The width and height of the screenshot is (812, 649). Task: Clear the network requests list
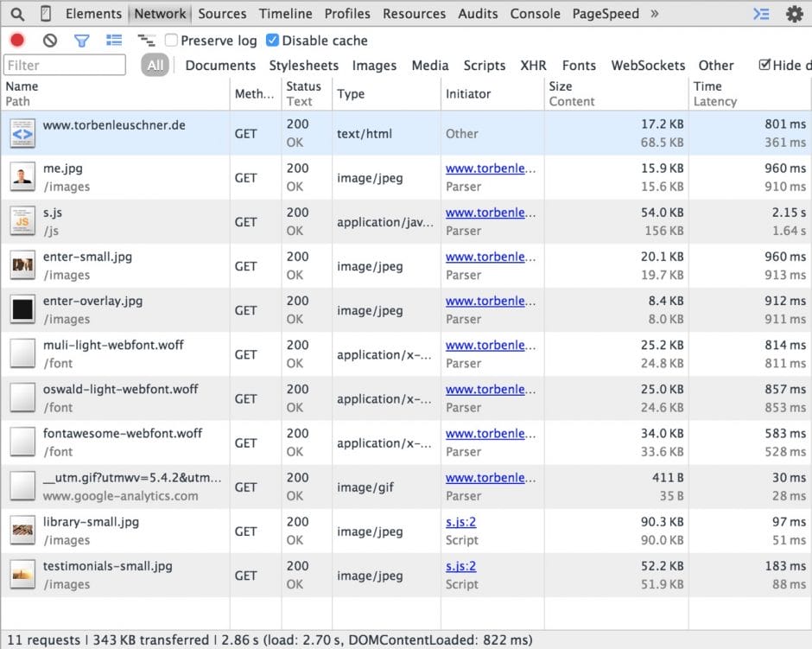click(x=48, y=40)
